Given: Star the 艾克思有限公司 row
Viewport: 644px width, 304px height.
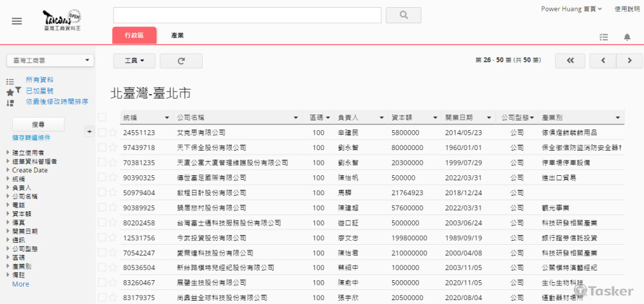Looking at the screenshot, I should [113, 132].
